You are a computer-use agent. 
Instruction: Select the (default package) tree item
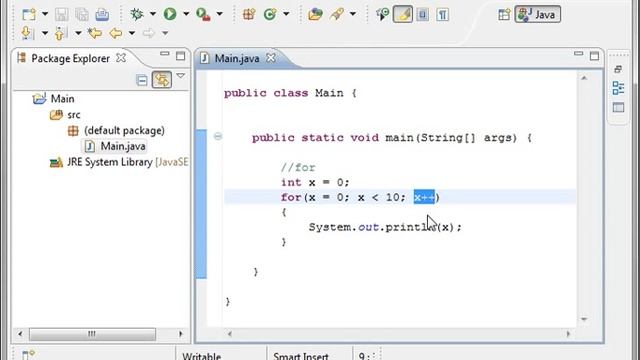116,131
